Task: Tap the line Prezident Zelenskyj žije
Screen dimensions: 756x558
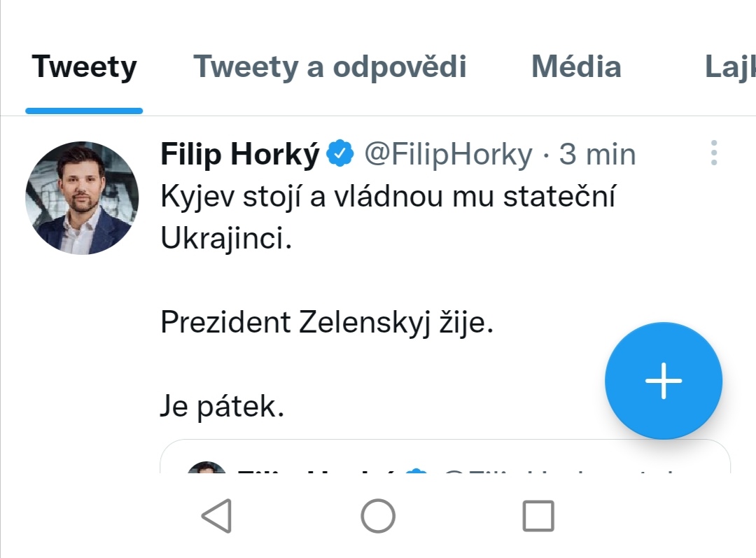Action: (x=327, y=323)
